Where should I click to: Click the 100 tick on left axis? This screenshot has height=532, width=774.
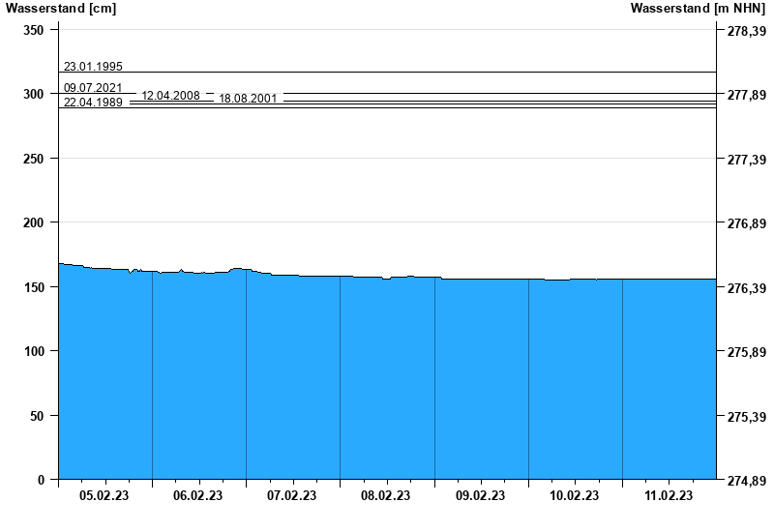[34, 351]
